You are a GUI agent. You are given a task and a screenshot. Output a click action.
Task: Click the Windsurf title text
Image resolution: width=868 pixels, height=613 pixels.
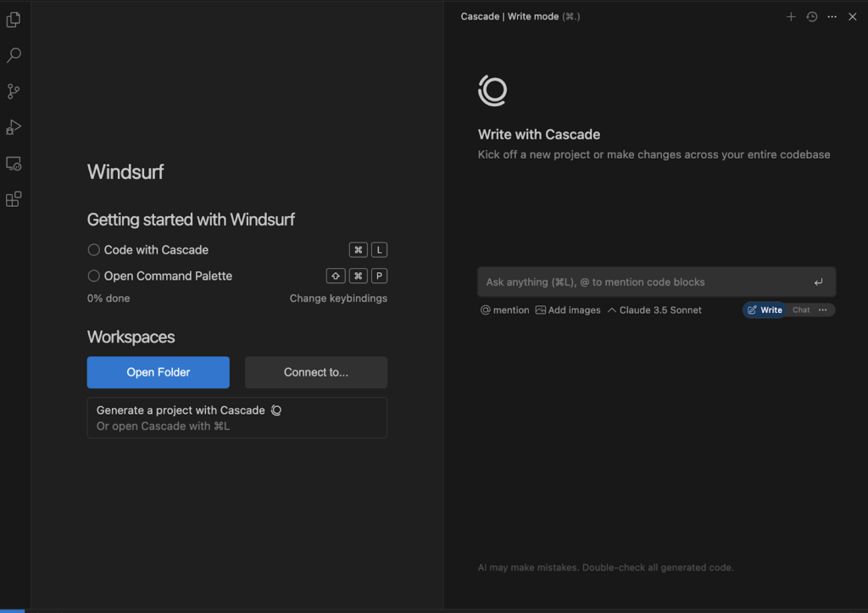tap(125, 172)
